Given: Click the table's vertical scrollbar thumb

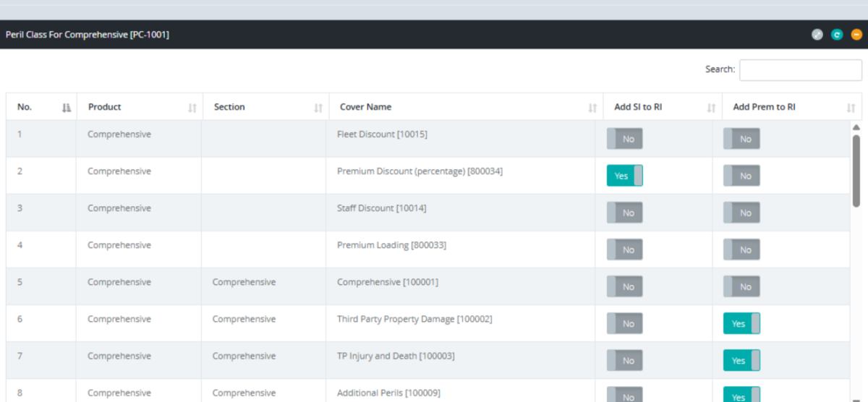Looking at the screenshot, I should 856,170.
